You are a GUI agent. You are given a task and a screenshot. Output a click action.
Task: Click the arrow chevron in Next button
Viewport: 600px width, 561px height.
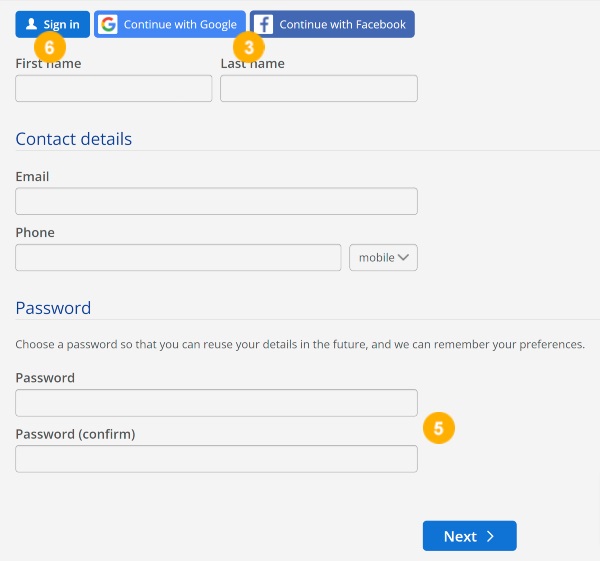coord(490,536)
